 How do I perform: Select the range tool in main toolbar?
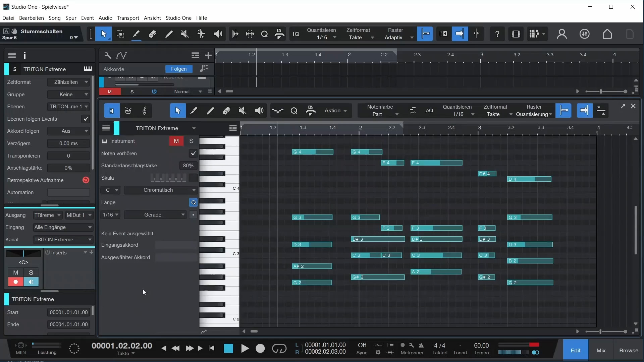pos(120,34)
